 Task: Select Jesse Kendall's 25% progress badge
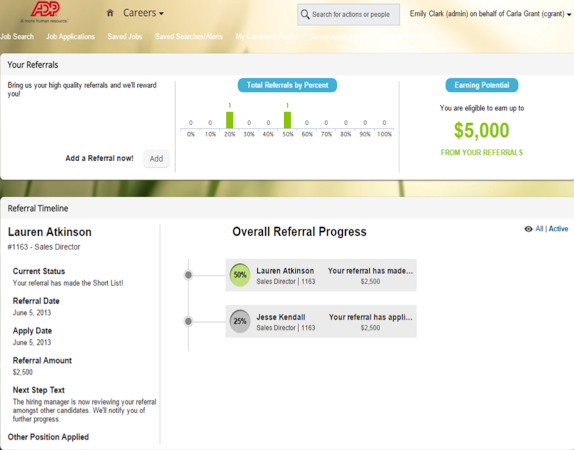[240, 321]
